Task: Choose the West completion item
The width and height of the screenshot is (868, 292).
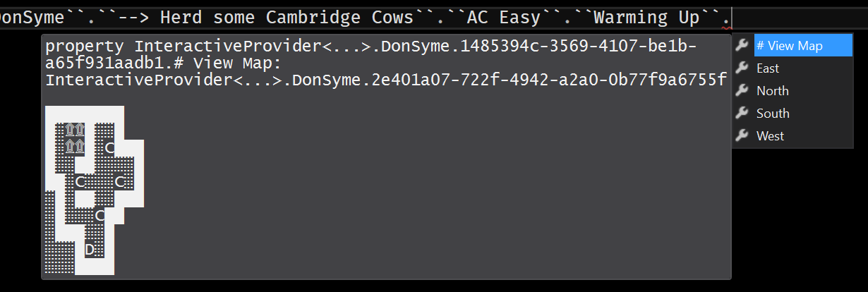Action: point(770,136)
